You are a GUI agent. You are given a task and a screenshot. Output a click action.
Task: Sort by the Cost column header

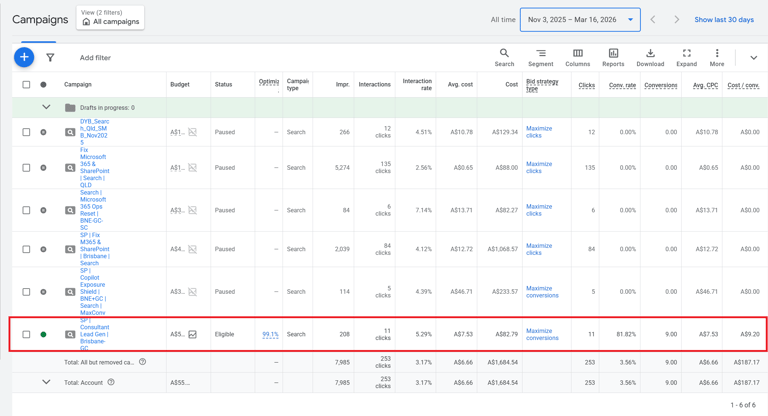pos(511,85)
